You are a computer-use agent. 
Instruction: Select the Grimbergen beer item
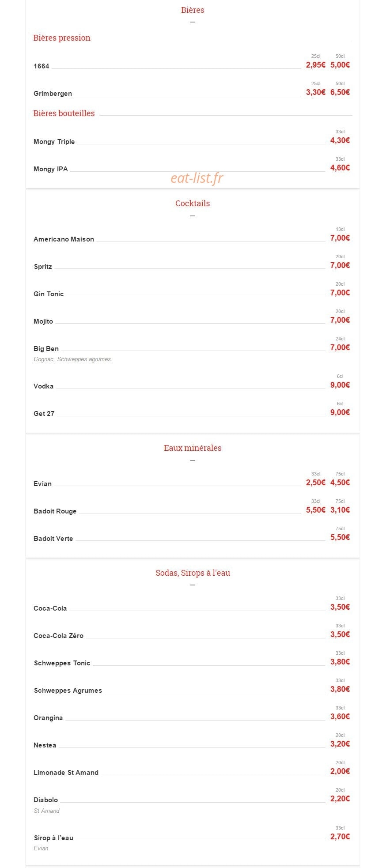53,94
